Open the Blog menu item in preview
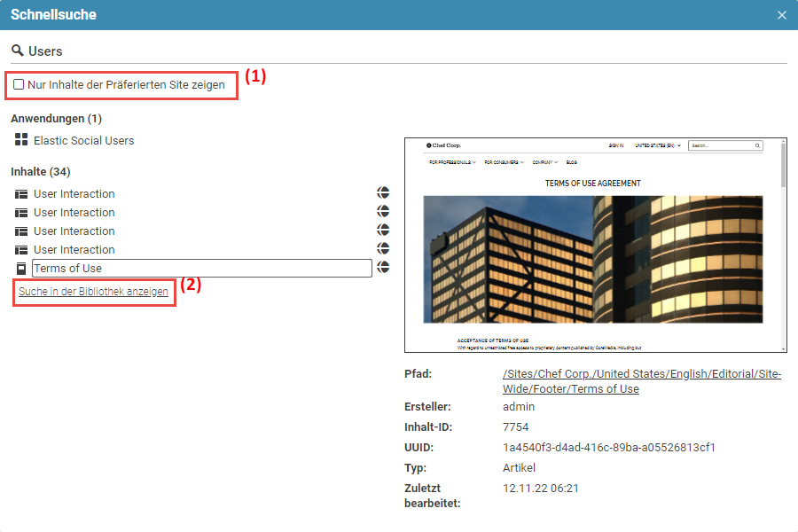Viewport: 798px width, 532px height. click(571, 162)
